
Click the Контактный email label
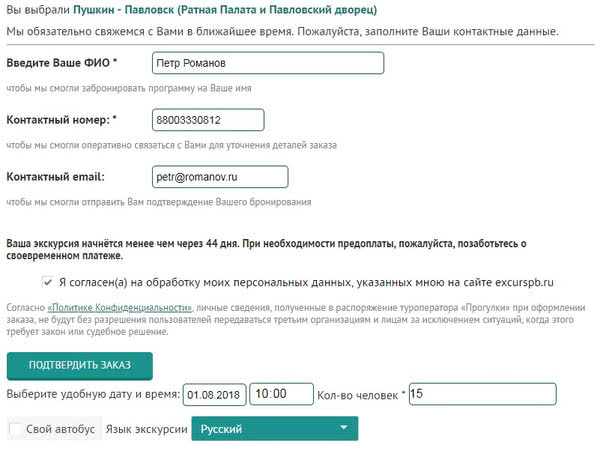pos(56,177)
